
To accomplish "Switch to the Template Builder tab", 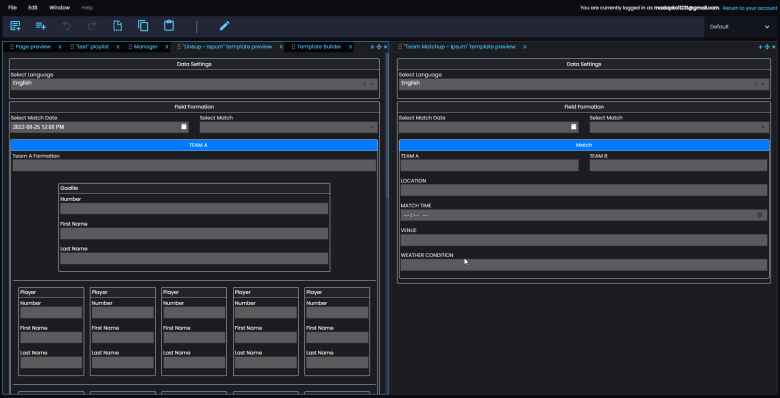I will pyautogui.click(x=319, y=47).
